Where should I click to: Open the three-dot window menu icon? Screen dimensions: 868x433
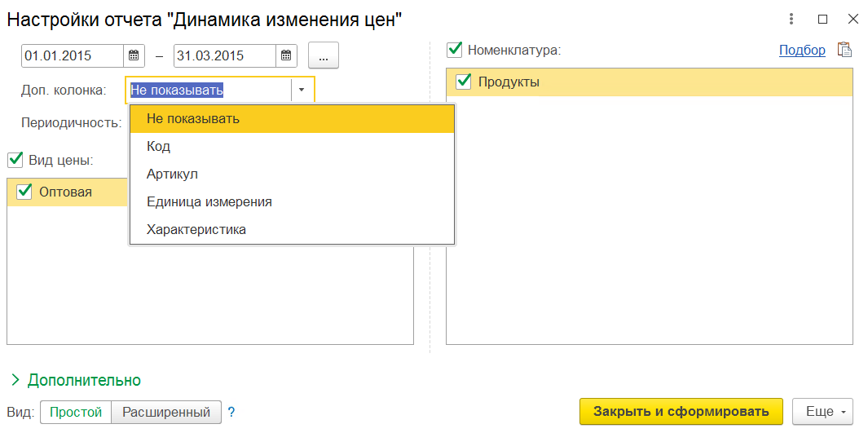[791, 20]
